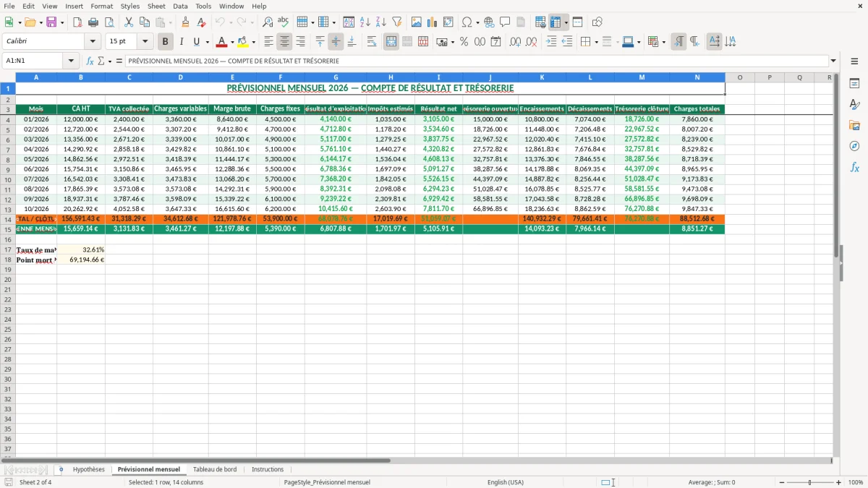Screen dimensions: 868x488
Task: Open the borders dropdown arrow
Action: [x=597, y=42]
